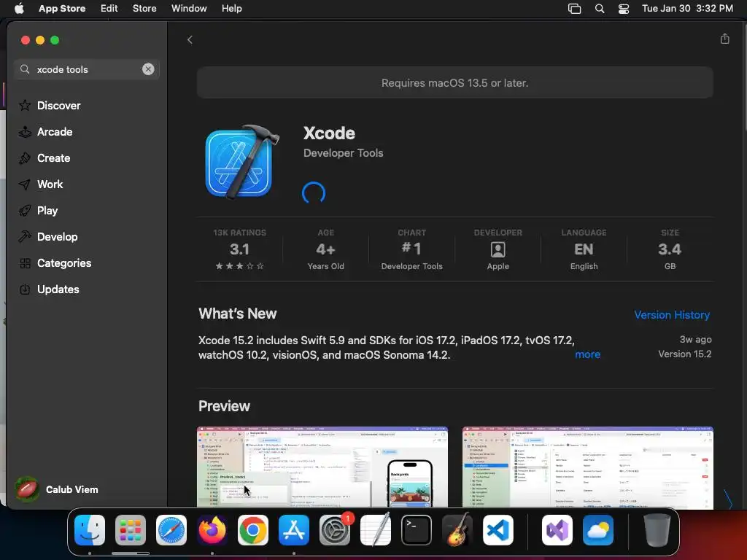Launch Terminal from the Dock
The width and height of the screenshot is (747, 560).
[417, 530]
